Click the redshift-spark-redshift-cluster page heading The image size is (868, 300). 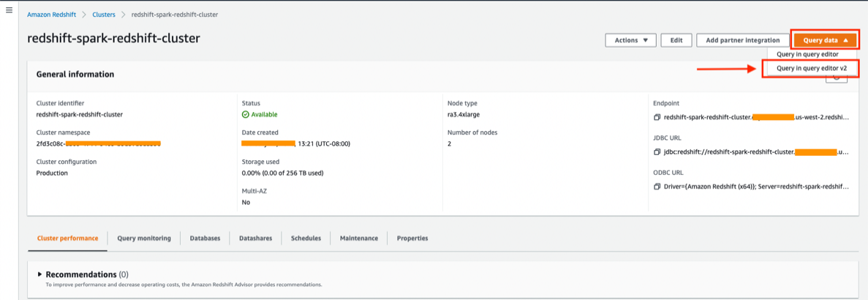tap(113, 38)
